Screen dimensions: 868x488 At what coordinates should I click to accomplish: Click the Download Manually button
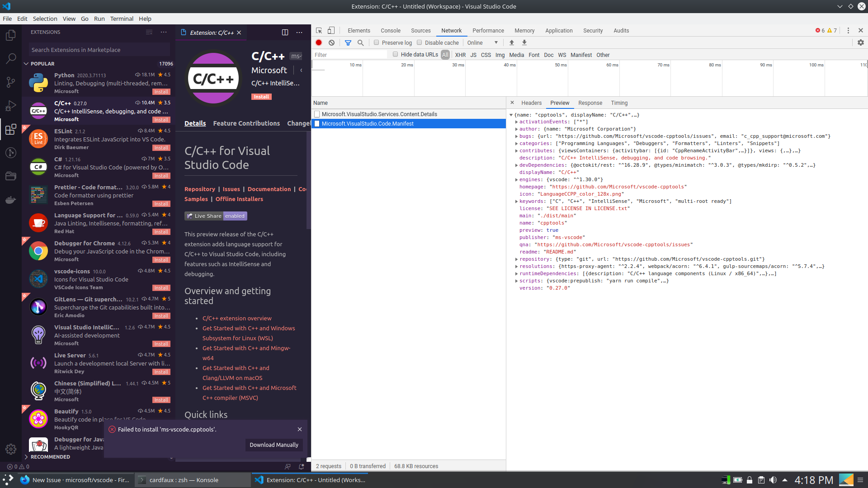(x=274, y=445)
